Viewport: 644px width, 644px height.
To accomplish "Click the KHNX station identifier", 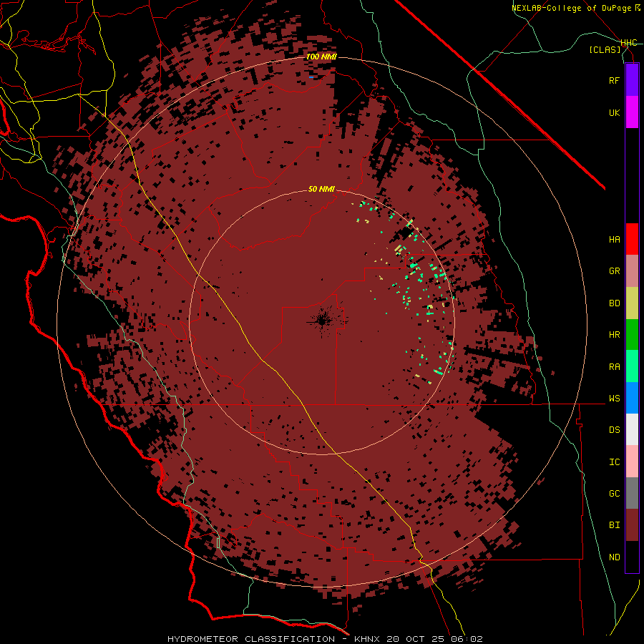I will (368, 639).
